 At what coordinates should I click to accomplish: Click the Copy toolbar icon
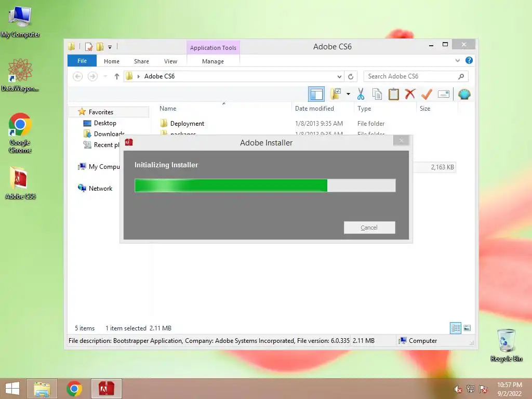377,94
